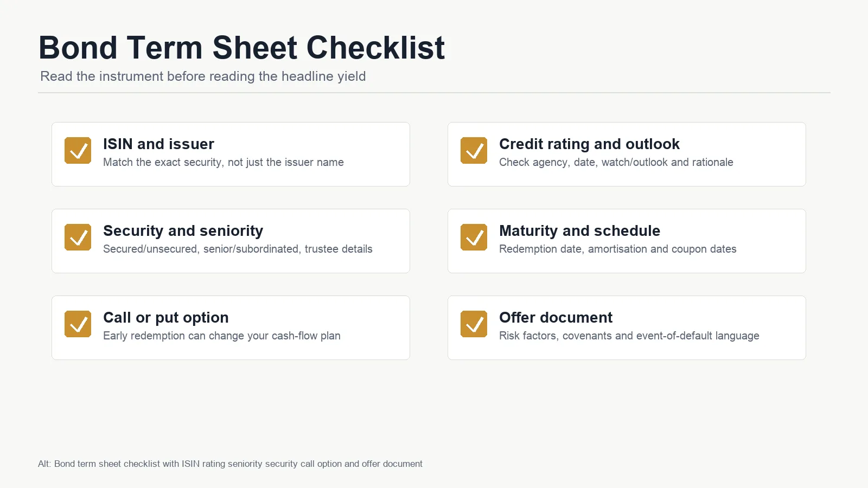868x488 pixels.
Task: Click the Offer document heading
Action: coord(556,317)
